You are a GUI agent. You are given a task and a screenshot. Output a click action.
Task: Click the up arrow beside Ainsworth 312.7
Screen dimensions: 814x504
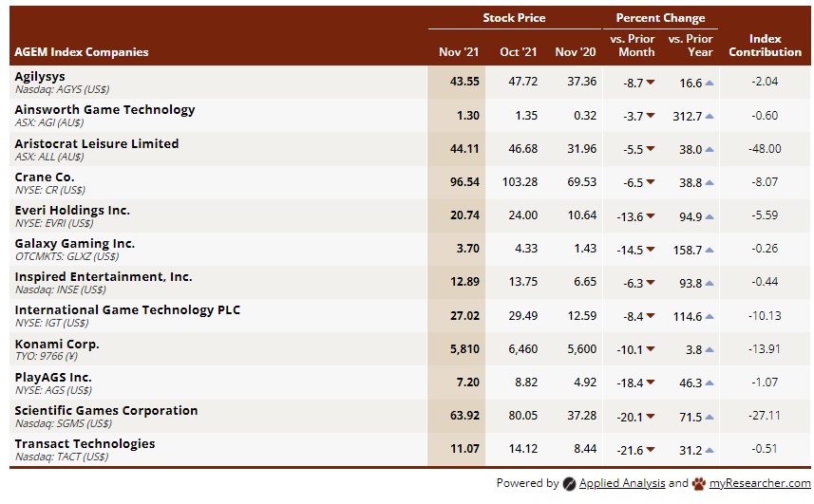coord(710,116)
